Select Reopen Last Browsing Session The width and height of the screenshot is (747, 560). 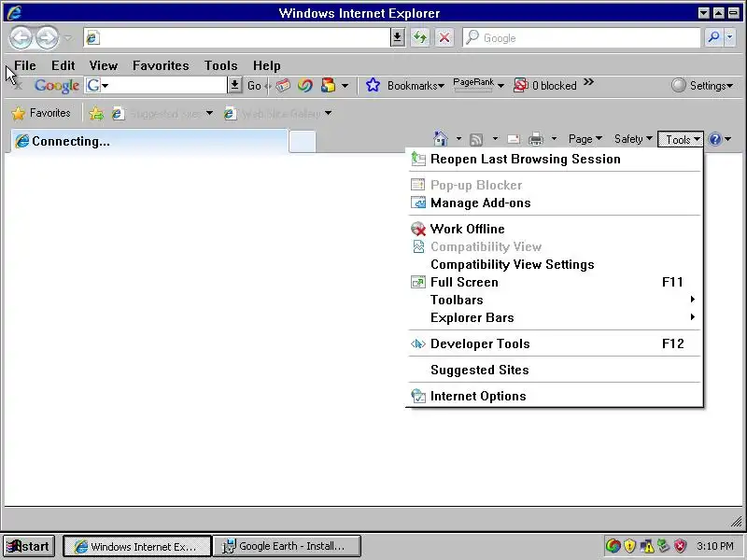(555, 159)
